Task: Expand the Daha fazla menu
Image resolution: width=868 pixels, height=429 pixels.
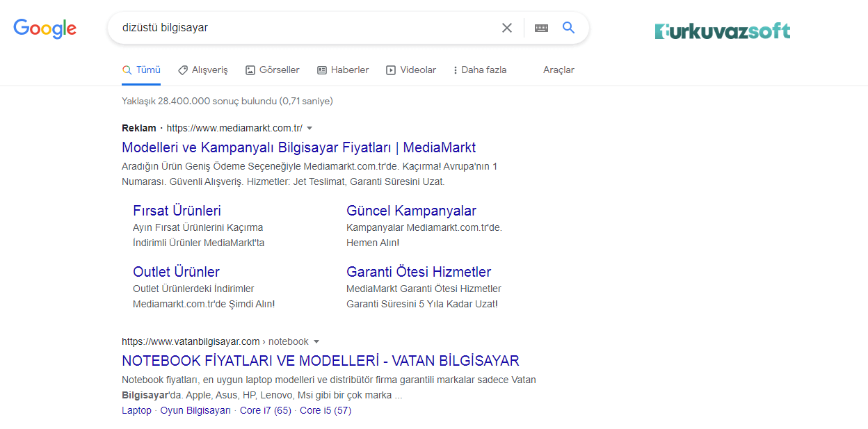Action: [x=479, y=70]
